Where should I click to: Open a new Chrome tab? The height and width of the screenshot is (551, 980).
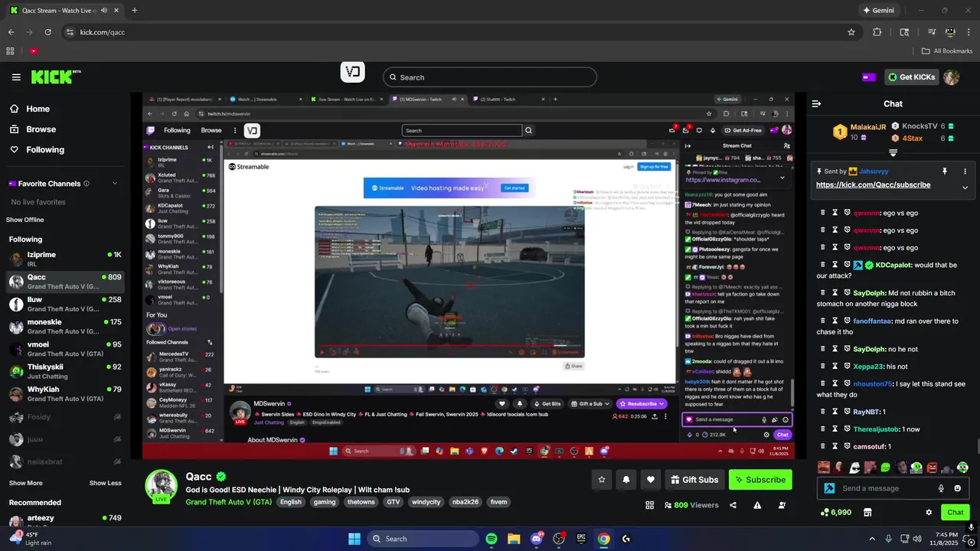pos(134,11)
